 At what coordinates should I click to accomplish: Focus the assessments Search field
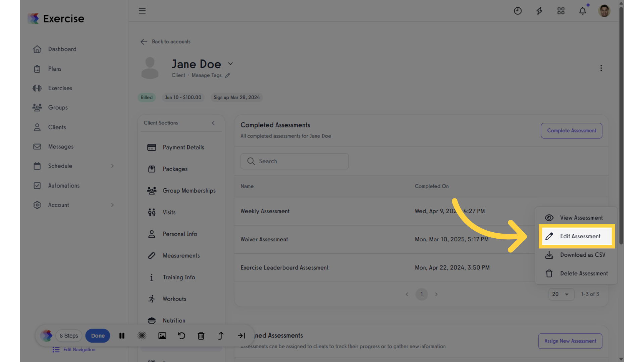(x=294, y=161)
